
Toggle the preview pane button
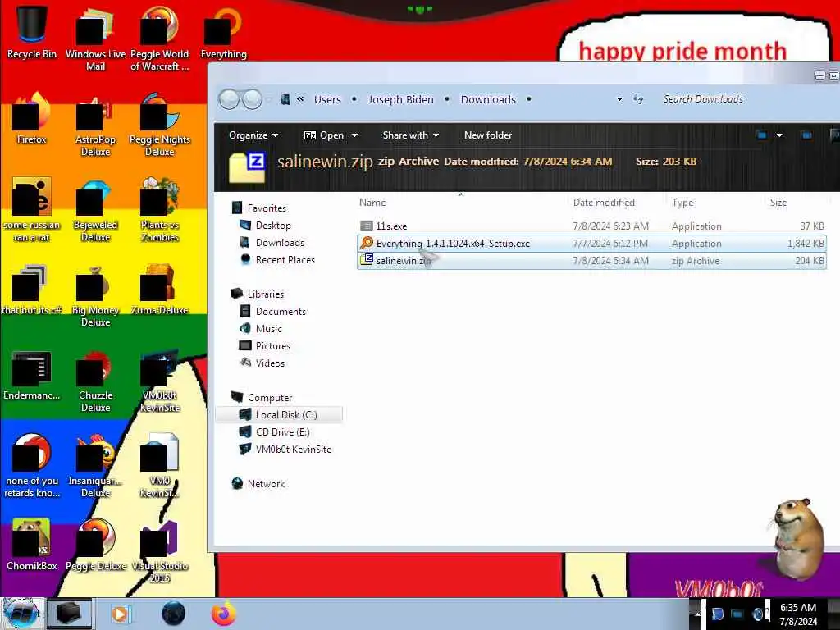(806, 135)
